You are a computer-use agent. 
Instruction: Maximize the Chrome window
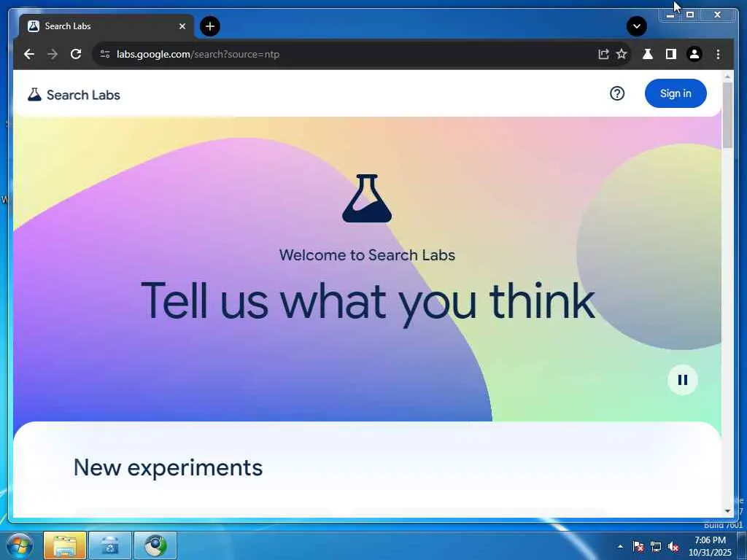click(x=690, y=15)
